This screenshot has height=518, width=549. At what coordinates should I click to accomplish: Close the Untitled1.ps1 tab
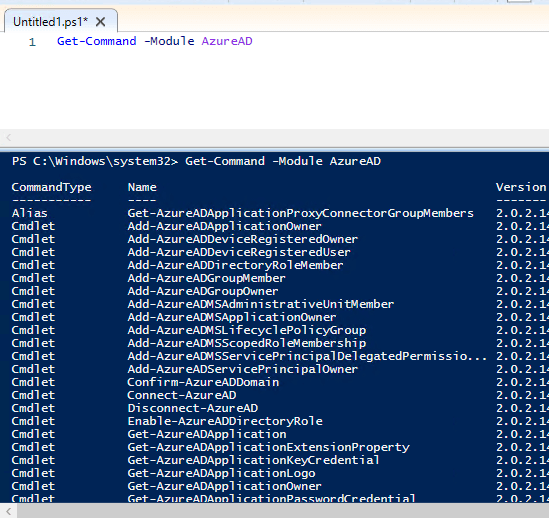click(100, 22)
